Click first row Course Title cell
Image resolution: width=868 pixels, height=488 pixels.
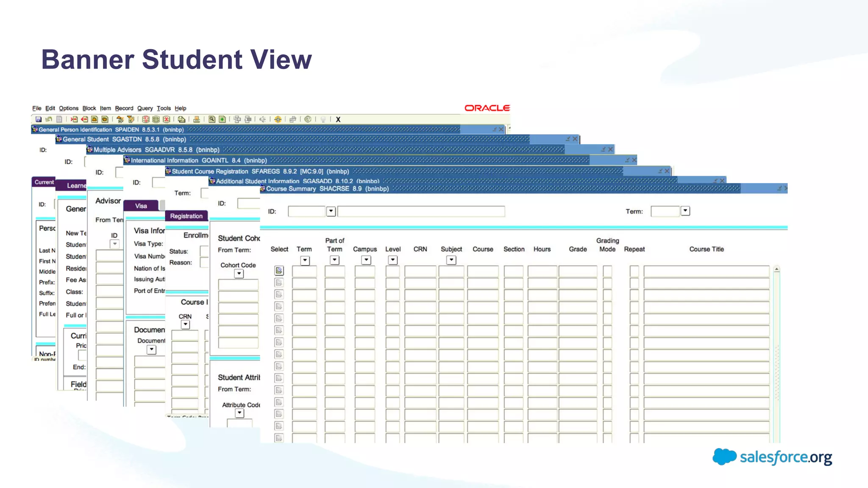[707, 271]
